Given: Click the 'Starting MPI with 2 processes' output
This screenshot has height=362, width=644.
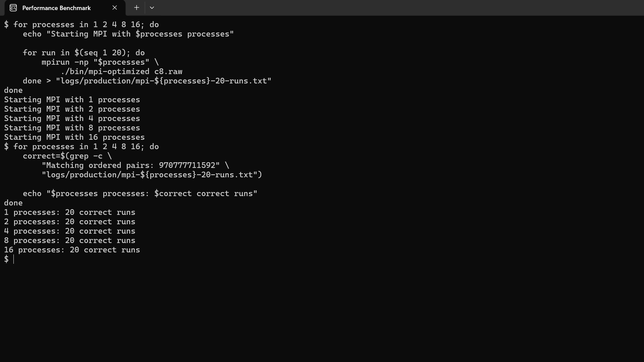Looking at the screenshot, I should pyautogui.click(x=72, y=109).
